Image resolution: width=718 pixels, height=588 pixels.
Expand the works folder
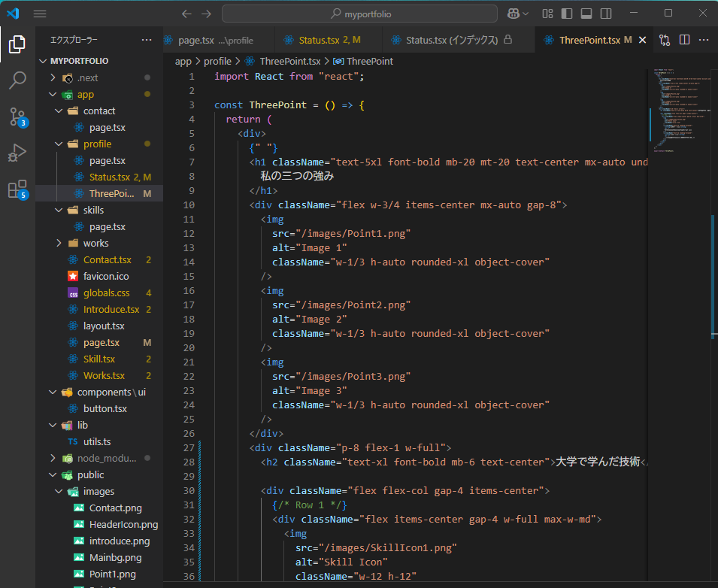[x=95, y=243]
